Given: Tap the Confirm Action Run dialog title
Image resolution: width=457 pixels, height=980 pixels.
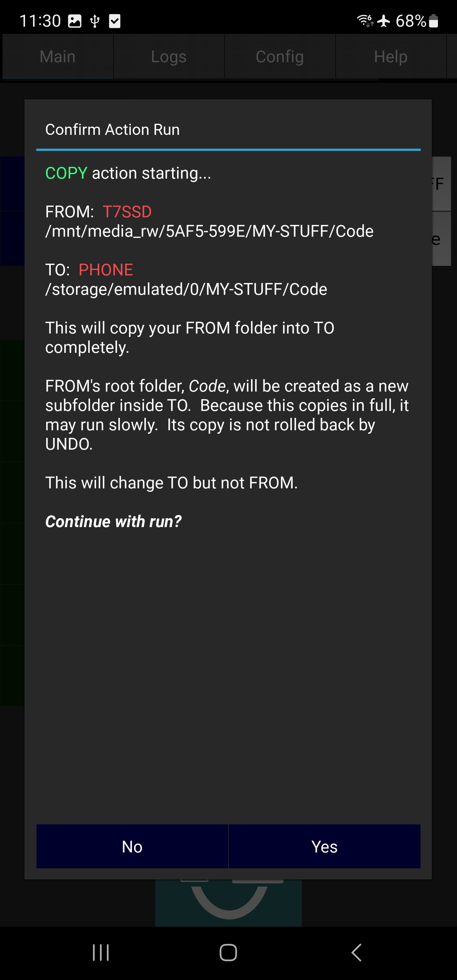Looking at the screenshot, I should coord(112,130).
